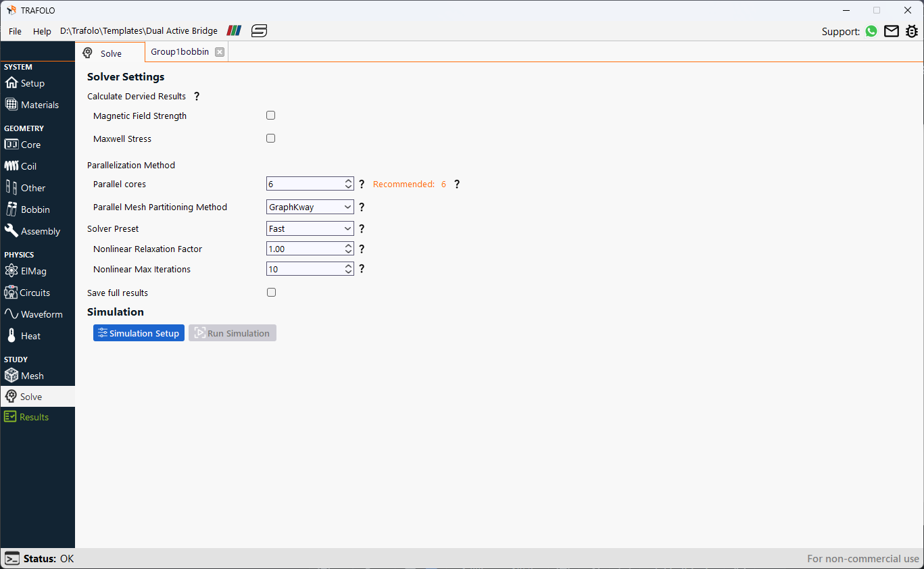The height and width of the screenshot is (569, 924).
Task: Check the Maxwell Stress option
Action: point(270,138)
